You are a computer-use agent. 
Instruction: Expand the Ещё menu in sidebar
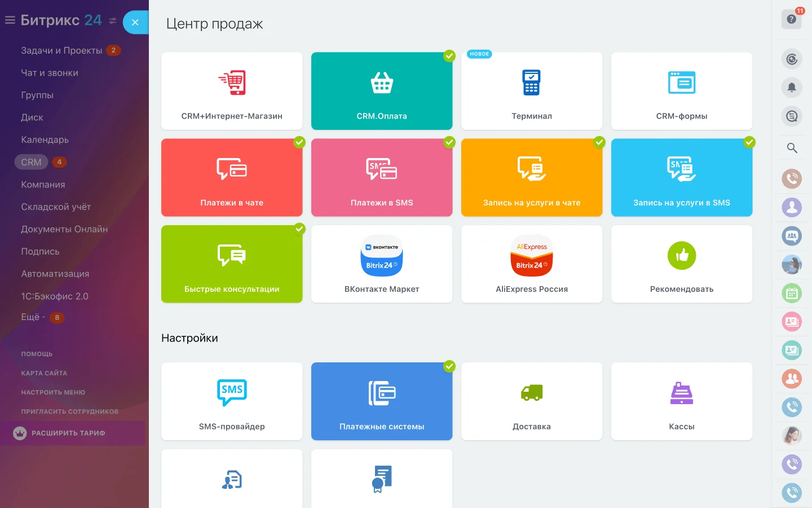click(x=33, y=317)
